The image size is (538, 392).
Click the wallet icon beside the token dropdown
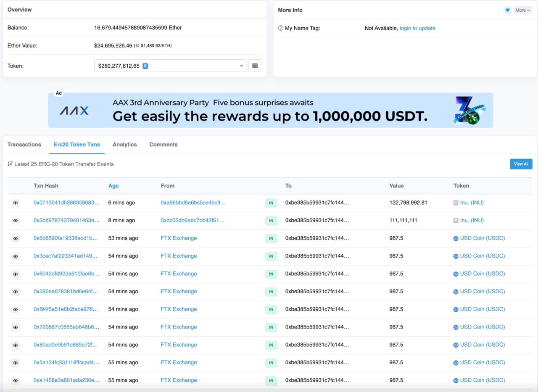pos(255,66)
